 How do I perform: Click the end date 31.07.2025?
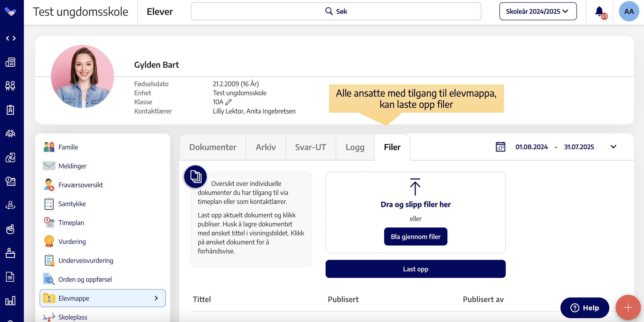pos(579,147)
